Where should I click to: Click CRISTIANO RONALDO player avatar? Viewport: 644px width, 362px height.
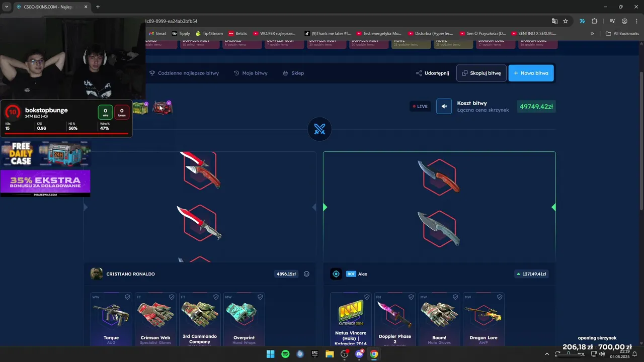(x=97, y=274)
